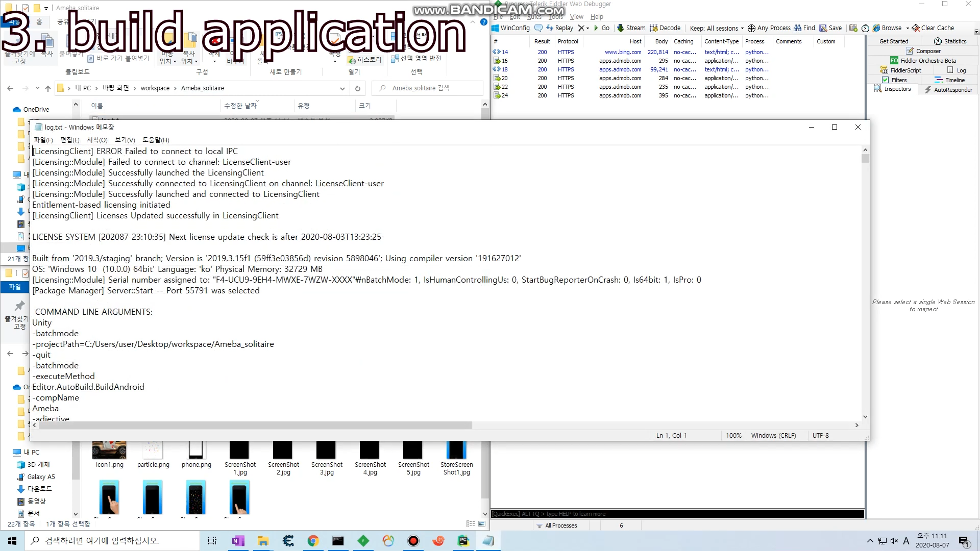The width and height of the screenshot is (980, 551).
Task: Toggle the Any Process target filter
Action: pos(769,28)
